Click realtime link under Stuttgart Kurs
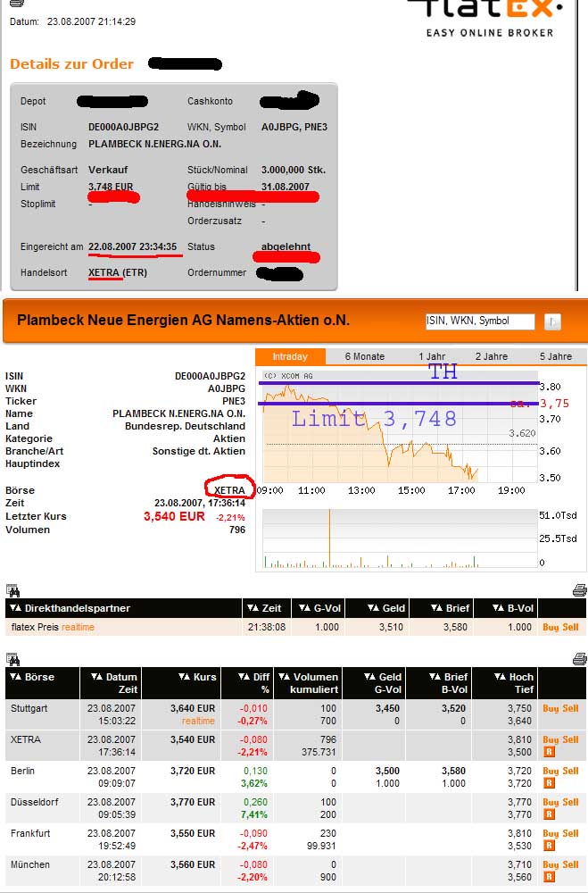588x893 pixels. point(198,721)
